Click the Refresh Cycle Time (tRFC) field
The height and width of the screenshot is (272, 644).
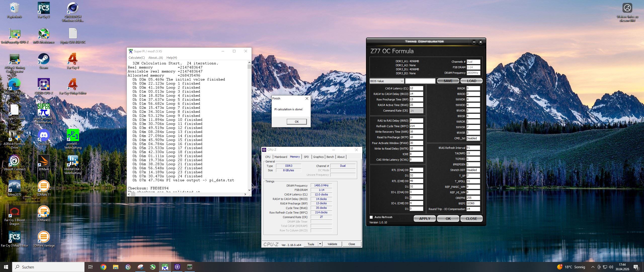pyautogui.click(x=416, y=126)
